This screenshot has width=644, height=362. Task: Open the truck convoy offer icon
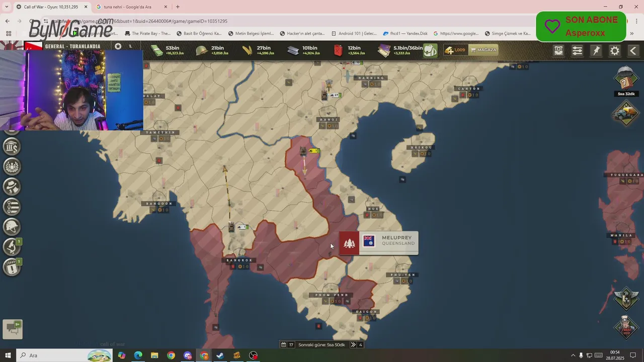[x=626, y=112]
